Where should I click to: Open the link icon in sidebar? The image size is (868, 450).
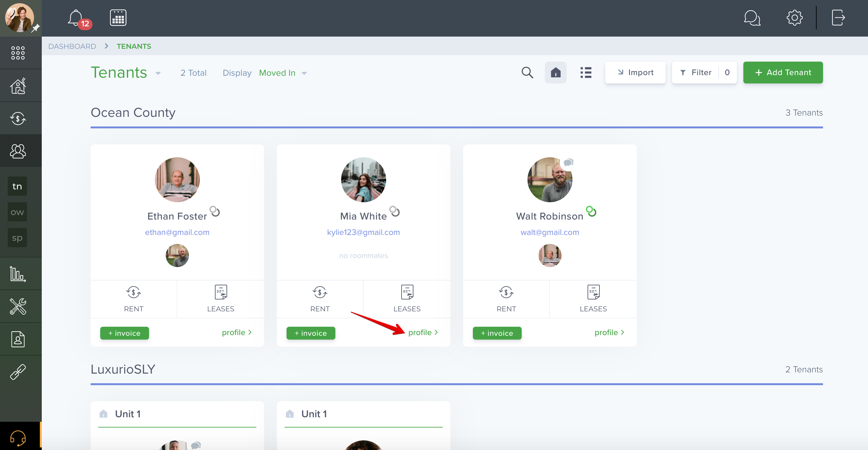[18, 372]
